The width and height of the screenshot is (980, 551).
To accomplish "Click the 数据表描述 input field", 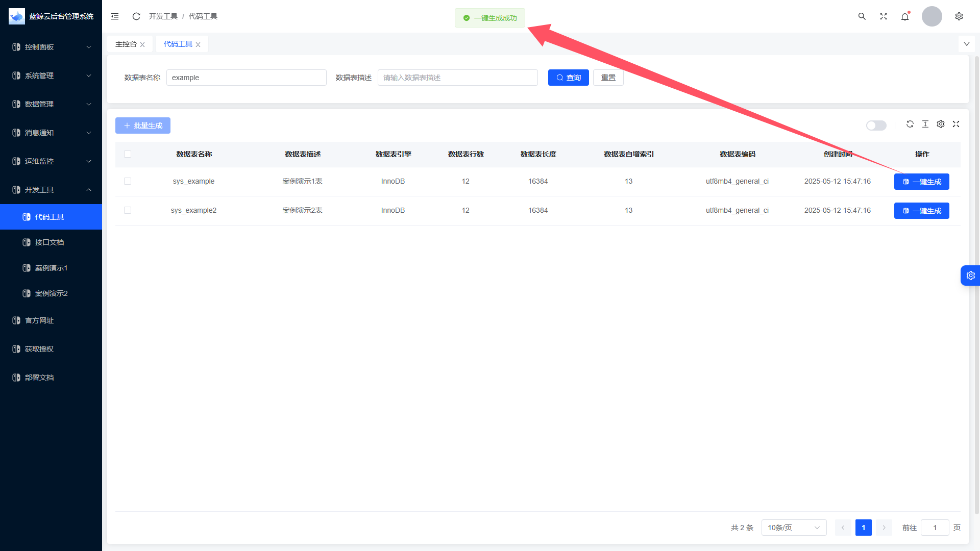I will pyautogui.click(x=457, y=78).
